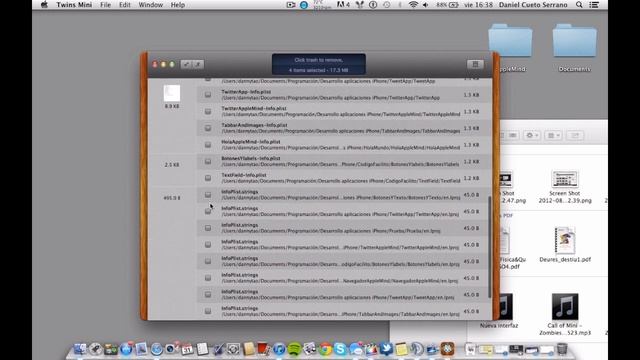Open the Help menu
The width and height of the screenshot is (640, 360).
[x=178, y=5]
